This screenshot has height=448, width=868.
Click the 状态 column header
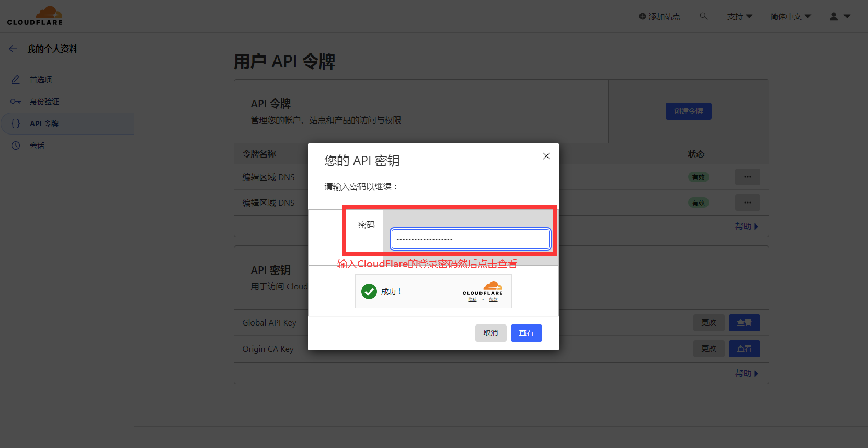696,154
